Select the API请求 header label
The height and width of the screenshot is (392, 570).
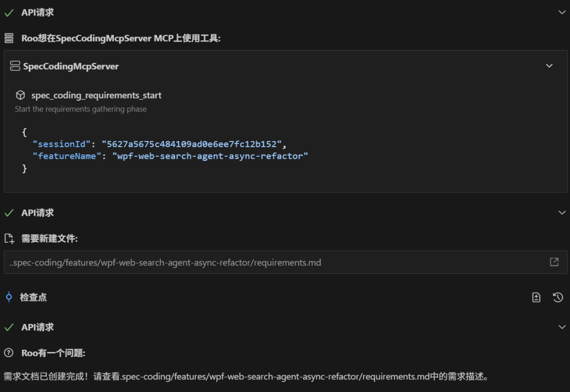36,12
